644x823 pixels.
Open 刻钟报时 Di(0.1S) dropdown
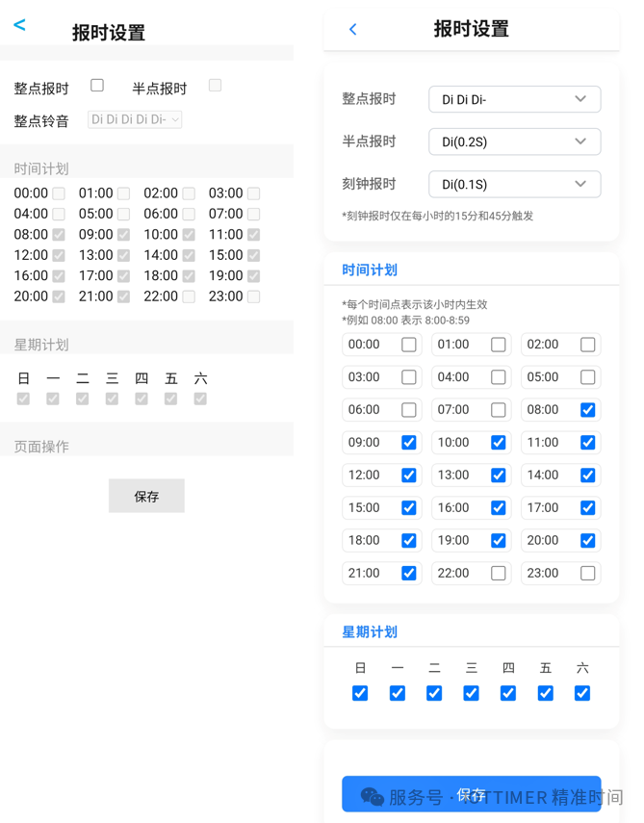click(514, 184)
